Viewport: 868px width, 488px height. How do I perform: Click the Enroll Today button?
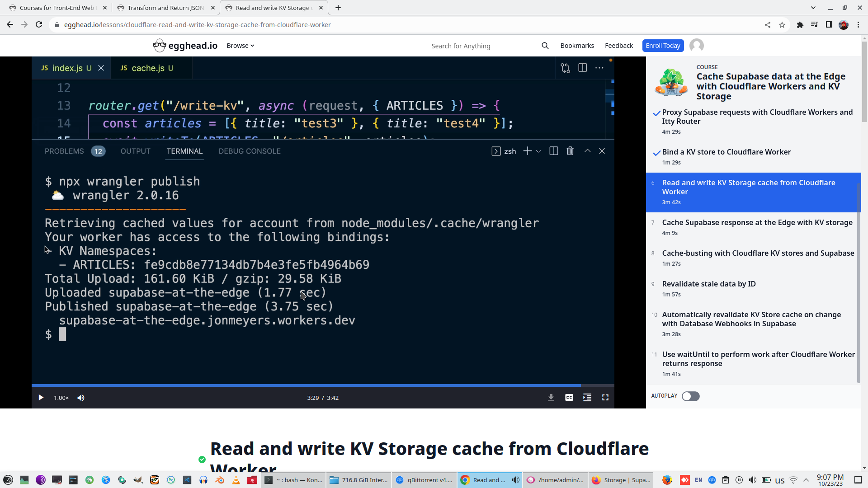[x=662, y=46]
